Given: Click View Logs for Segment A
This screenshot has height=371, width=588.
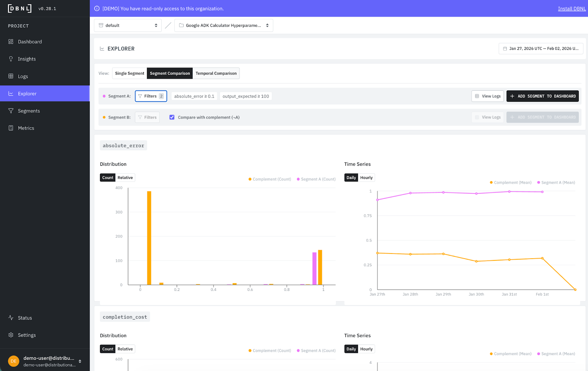Looking at the screenshot, I should click(x=488, y=96).
